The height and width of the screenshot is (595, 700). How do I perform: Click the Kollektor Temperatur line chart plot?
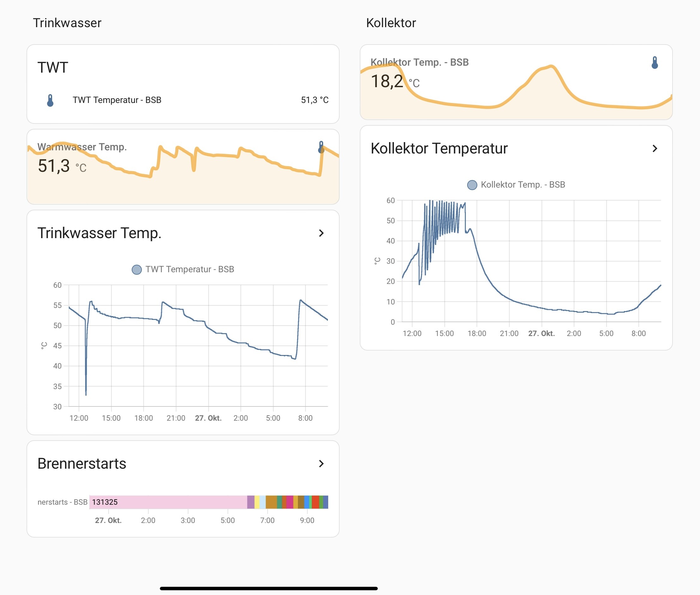tap(531, 261)
